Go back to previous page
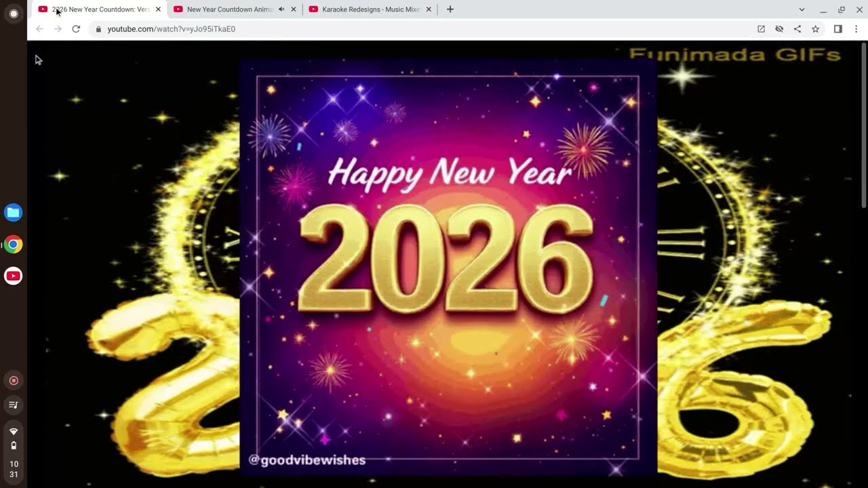 point(39,29)
